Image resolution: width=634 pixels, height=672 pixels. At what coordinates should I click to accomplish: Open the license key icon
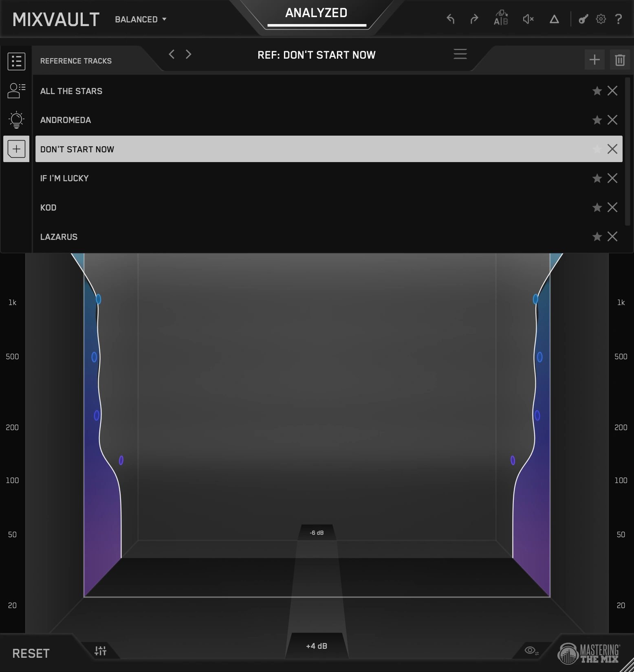(583, 19)
